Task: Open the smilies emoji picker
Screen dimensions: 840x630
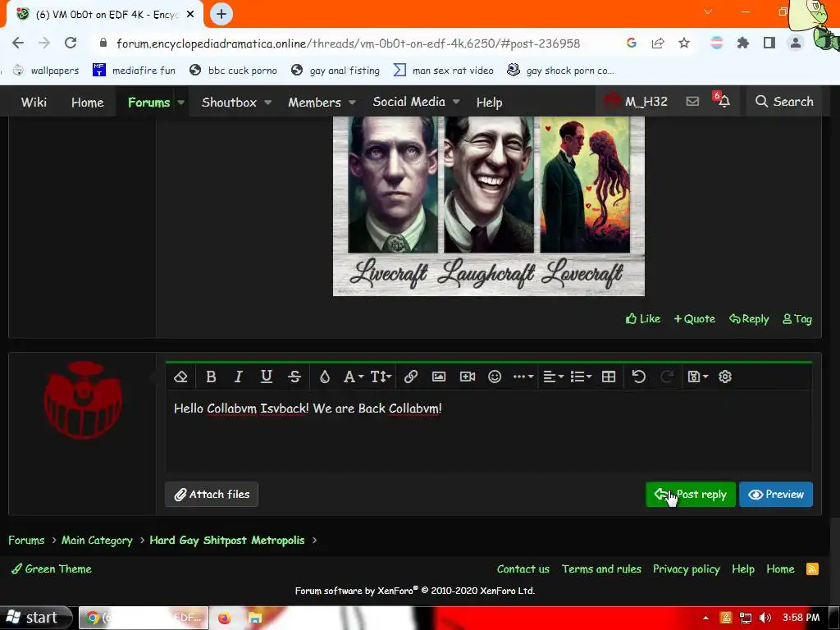Action: [495, 377]
